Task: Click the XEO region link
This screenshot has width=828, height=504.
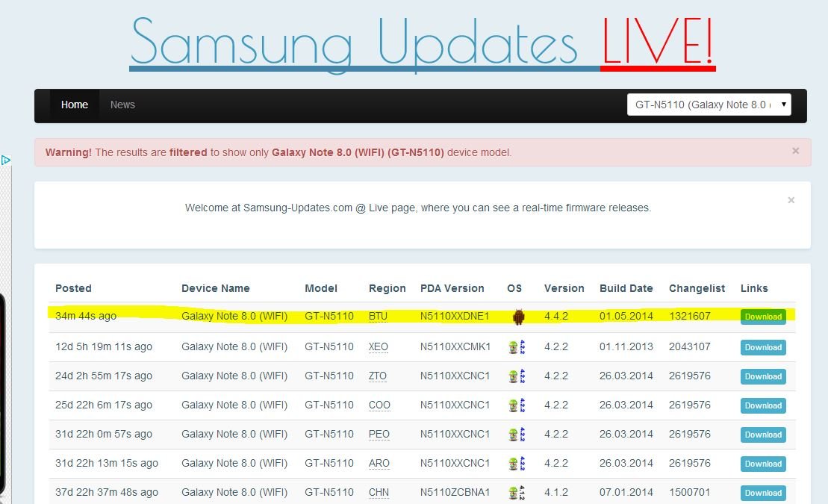Action: (378, 346)
